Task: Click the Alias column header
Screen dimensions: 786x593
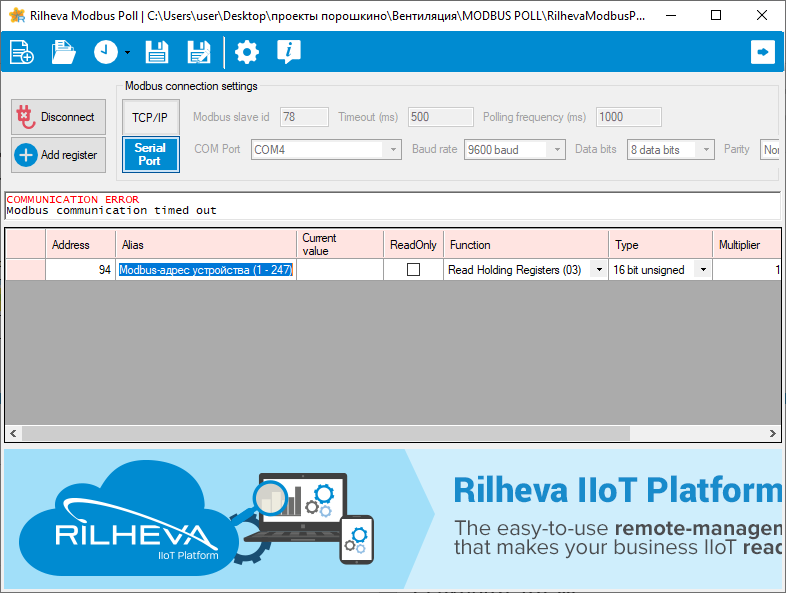Action: tap(205, 245)
